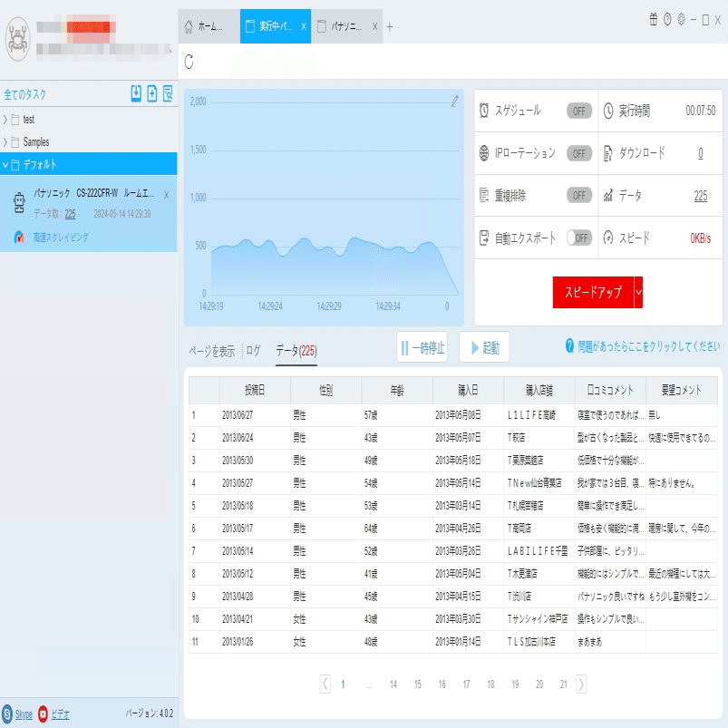Image resolution: width=728 pixels, height=728 pixels.
Task: Open the ログ tab
Action: pyautogui.click(x=253, y=351)
